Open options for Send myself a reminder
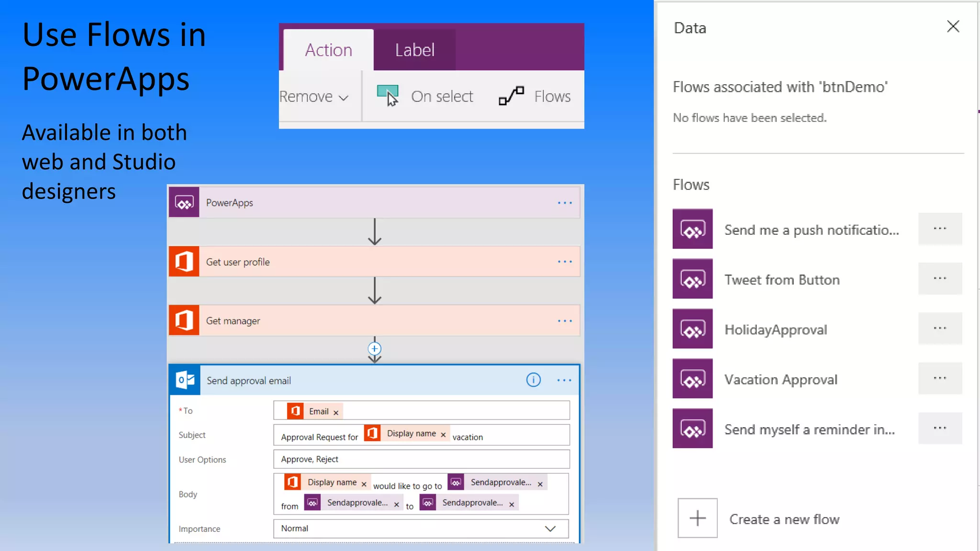980x551 pixels. point(940,428)
